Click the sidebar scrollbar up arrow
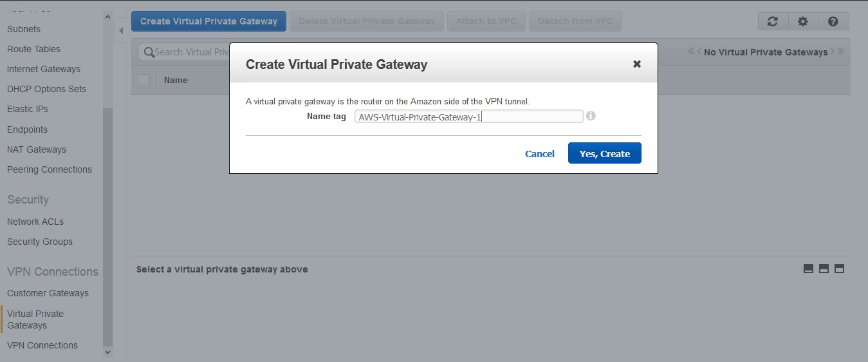Screen dimensions: 868x362 click(x=107, y=17)
